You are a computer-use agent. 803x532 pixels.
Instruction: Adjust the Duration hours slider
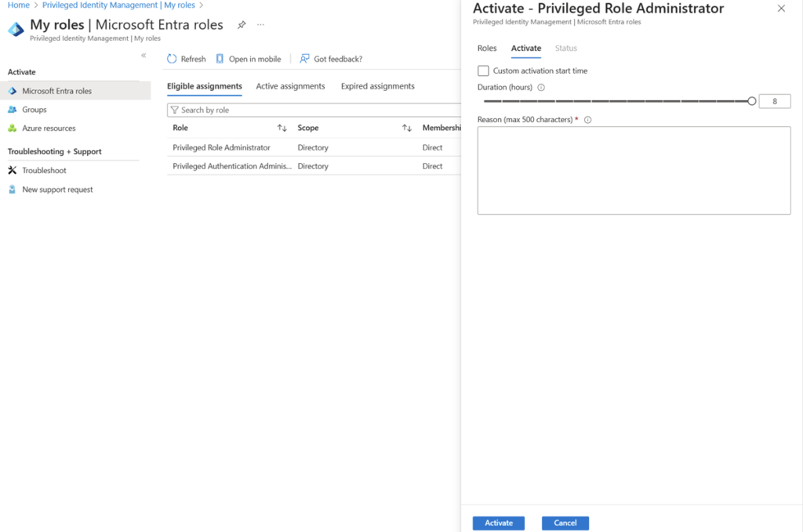pyautogui.click(x=751, y=100)
